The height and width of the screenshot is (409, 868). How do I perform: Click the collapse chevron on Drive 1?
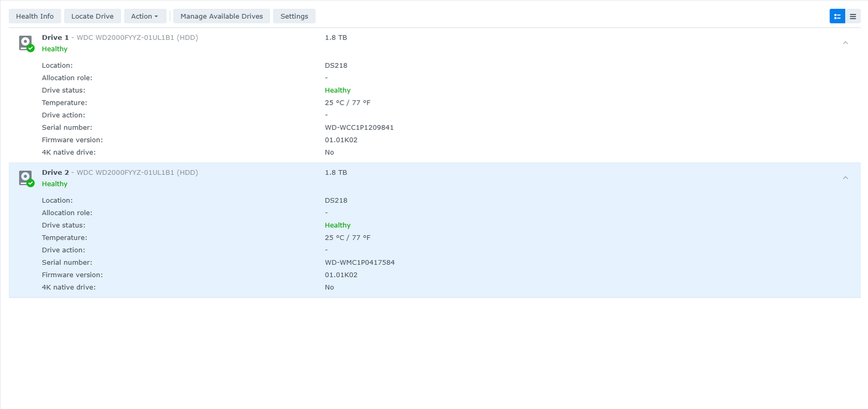[x=845, y=42]
